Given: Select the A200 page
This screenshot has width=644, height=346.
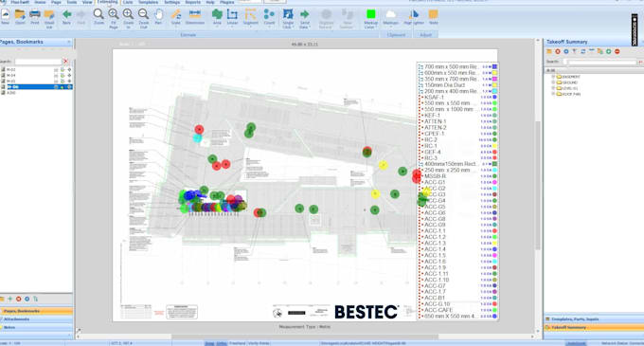Looking at the screenshot, I should pyautogui.click(x=11, y=93).
